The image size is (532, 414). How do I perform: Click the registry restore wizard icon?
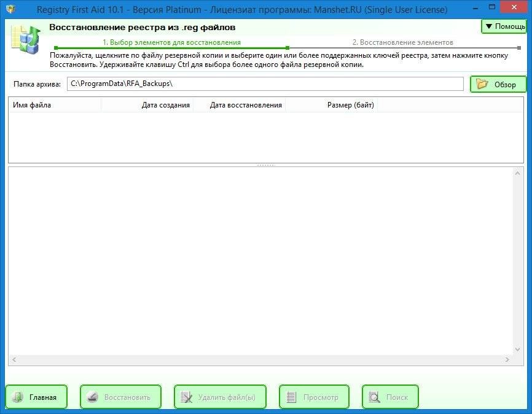pos(26,40)
